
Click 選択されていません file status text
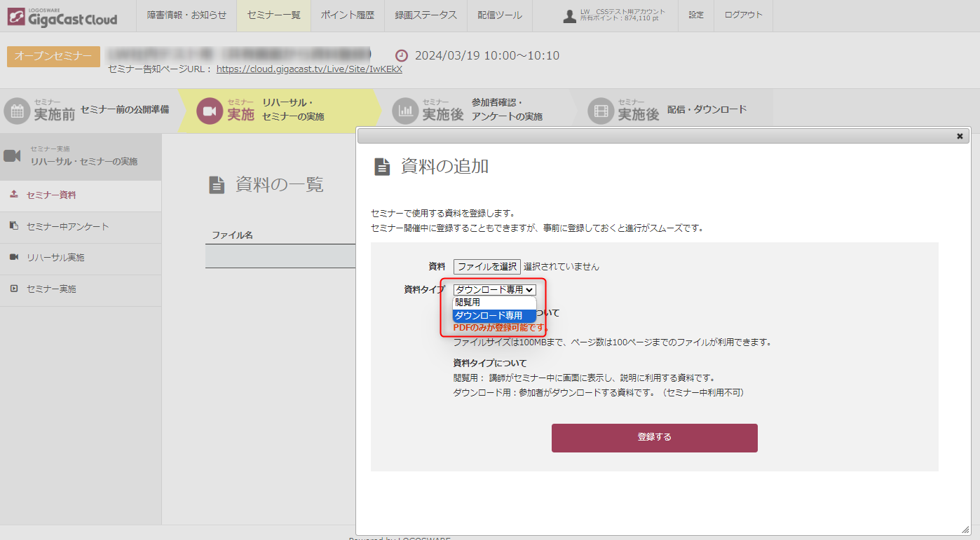tap(562, 267)
